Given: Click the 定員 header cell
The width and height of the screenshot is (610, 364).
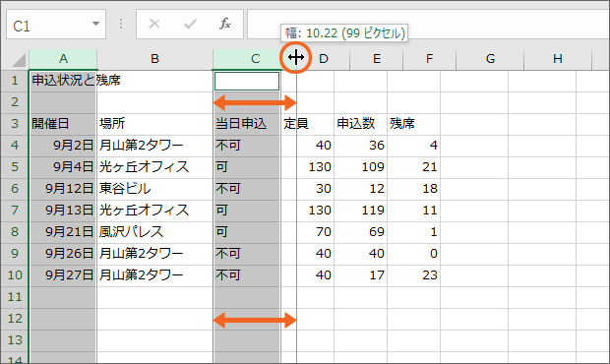Looking at the screenshot, I should 307,124.
